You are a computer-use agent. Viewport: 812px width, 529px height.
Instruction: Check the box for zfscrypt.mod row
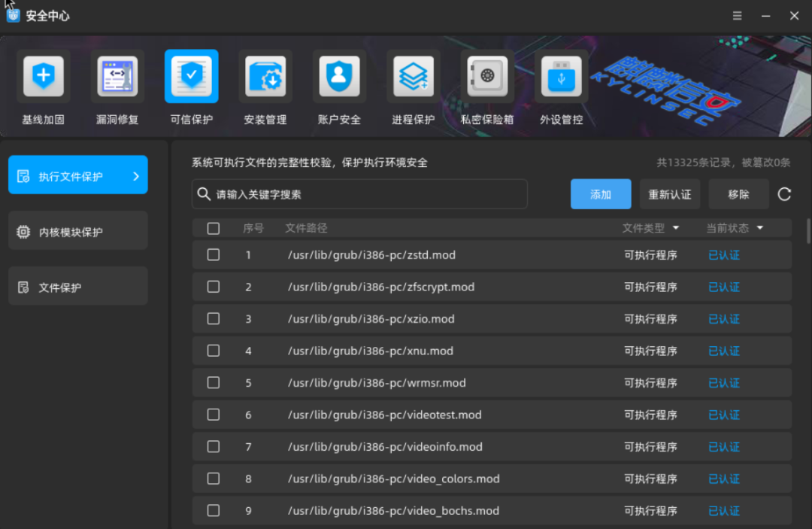click(x=214, y=287)
